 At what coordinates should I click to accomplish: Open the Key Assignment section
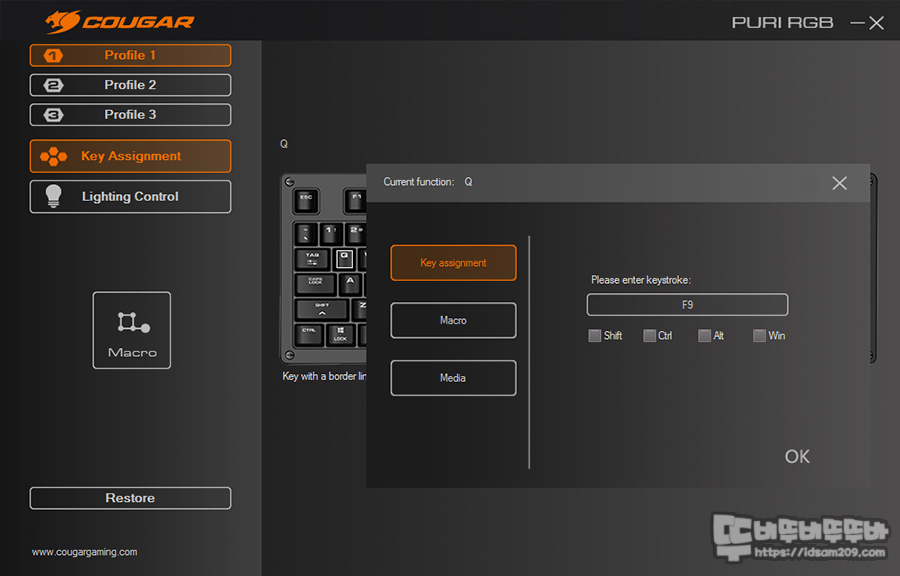point(130,156)
